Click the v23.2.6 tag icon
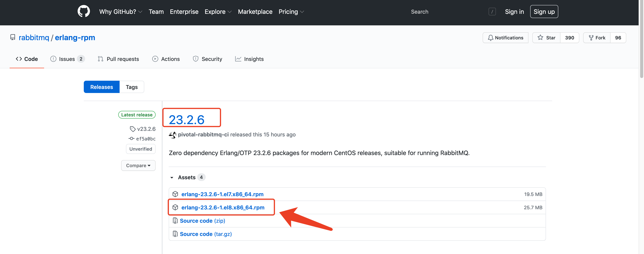644x254 pixels. [x=132, y=129]
